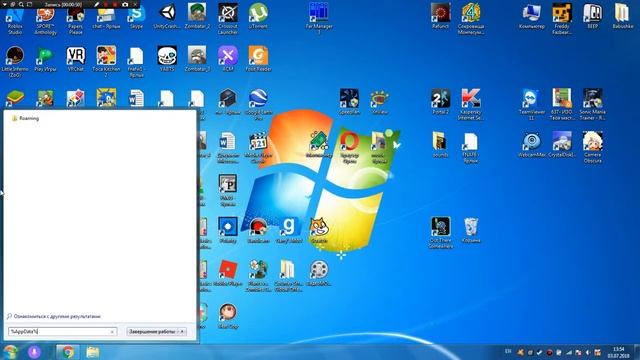Viewport: 640px width, 360px height.
Task: Open the Babushke folder icon
Action: coord(622,16)
